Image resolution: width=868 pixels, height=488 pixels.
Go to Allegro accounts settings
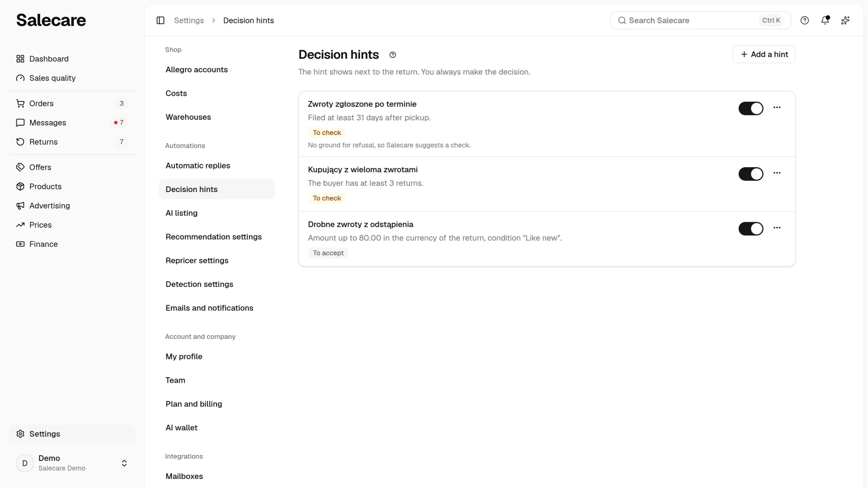pos(217,70)
